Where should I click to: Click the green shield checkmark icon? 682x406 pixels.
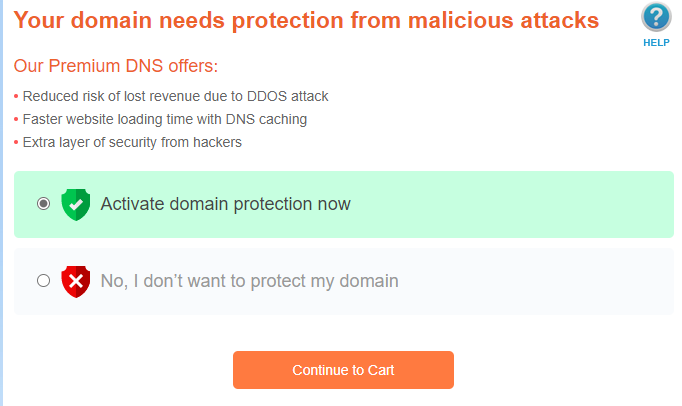(76, 204)
